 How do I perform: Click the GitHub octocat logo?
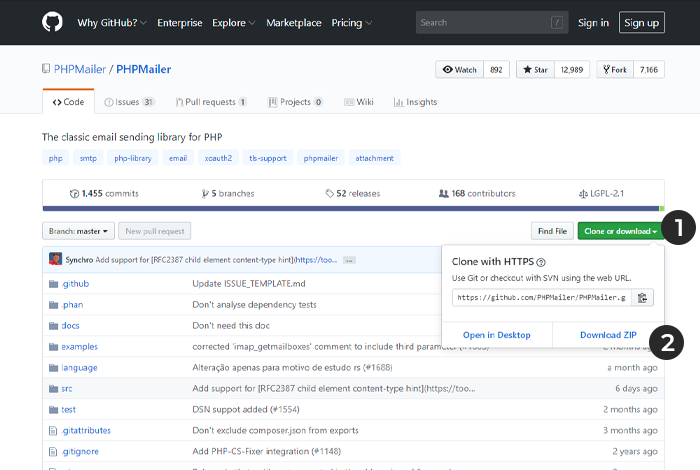tap(52, 22)
